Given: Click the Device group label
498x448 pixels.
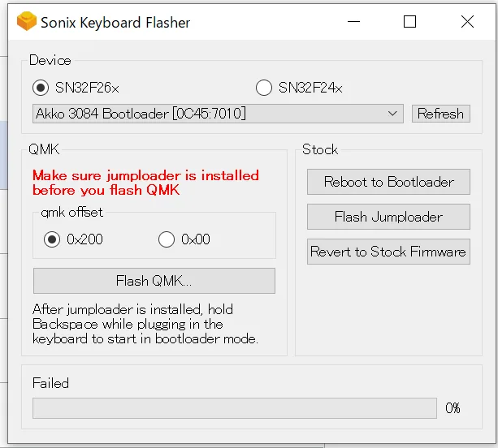Looking at the screenshot, I should [x=50, y=60].
